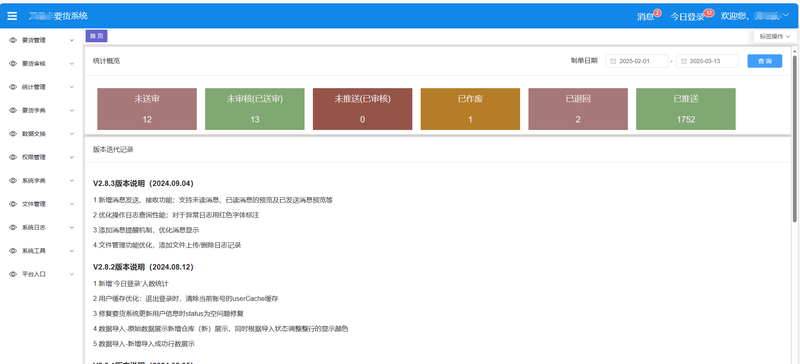Click the eye icon beside 文件管理
The width and height of the screenshot is (800, 364).
tap(13, 204)
